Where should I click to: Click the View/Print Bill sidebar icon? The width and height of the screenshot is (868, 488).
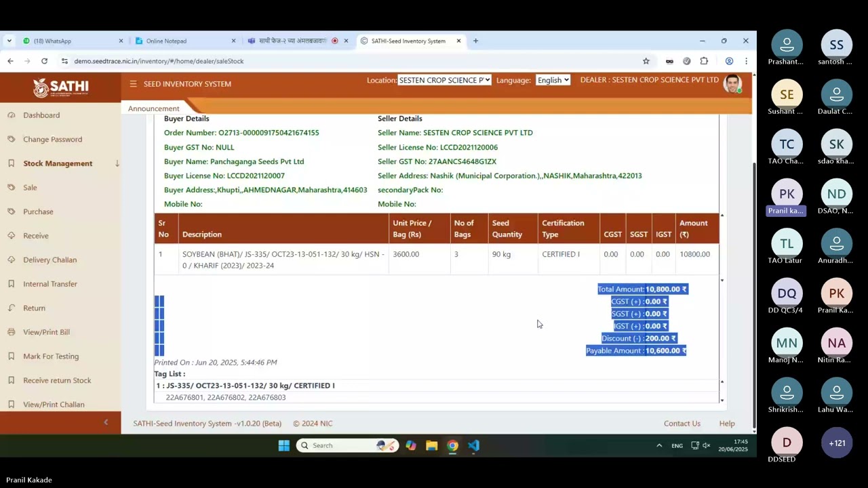(x=12, y=332)
